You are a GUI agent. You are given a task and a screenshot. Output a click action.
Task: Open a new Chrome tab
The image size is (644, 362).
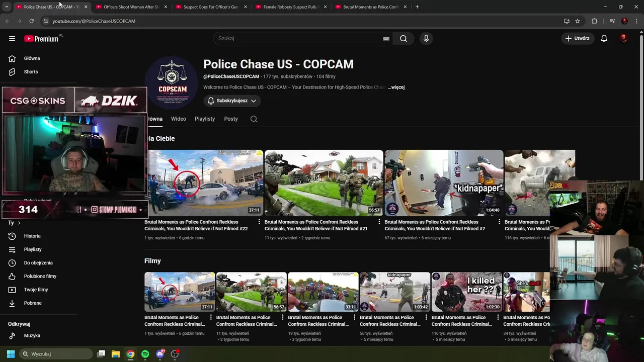click(417, 7)
